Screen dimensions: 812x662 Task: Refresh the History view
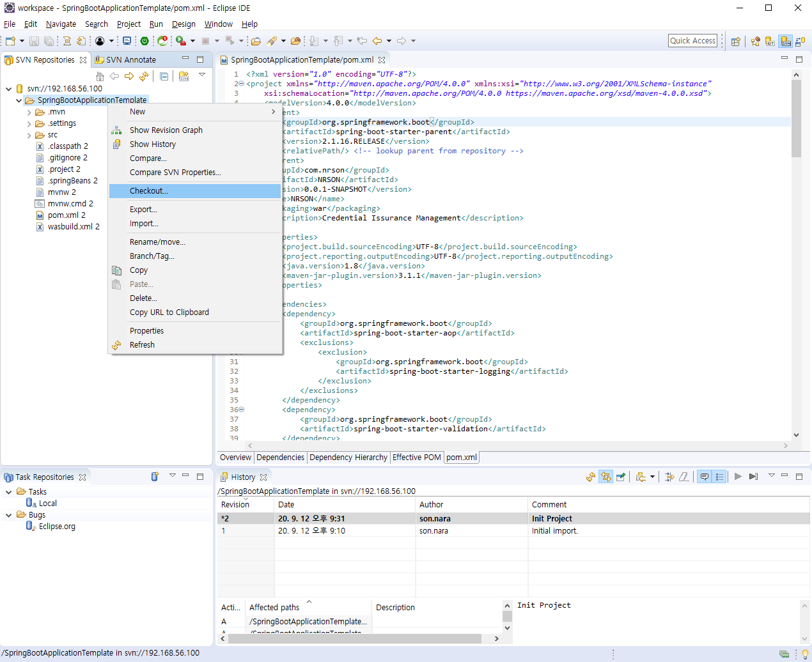pos(591,477)
